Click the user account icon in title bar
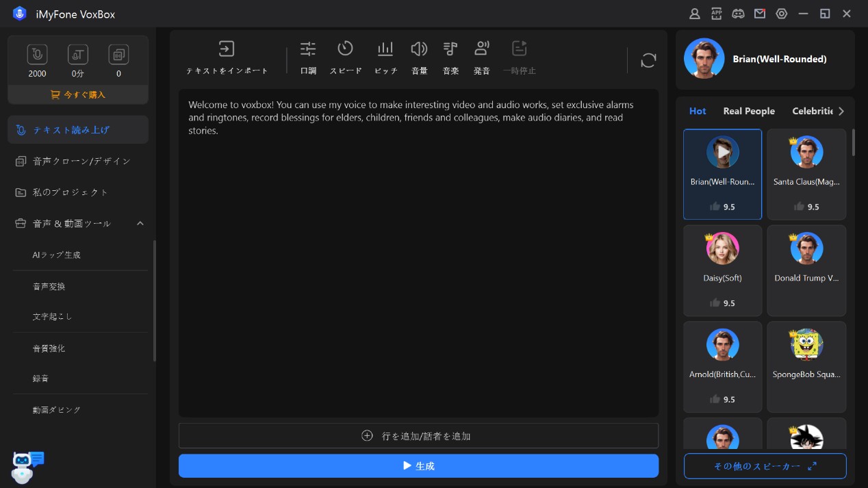 tap(695, 14)
